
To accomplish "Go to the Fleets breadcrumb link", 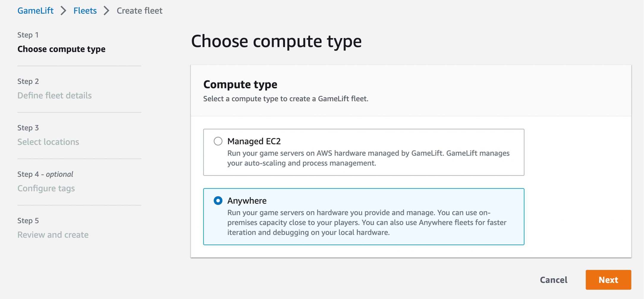I will (85, 11).
